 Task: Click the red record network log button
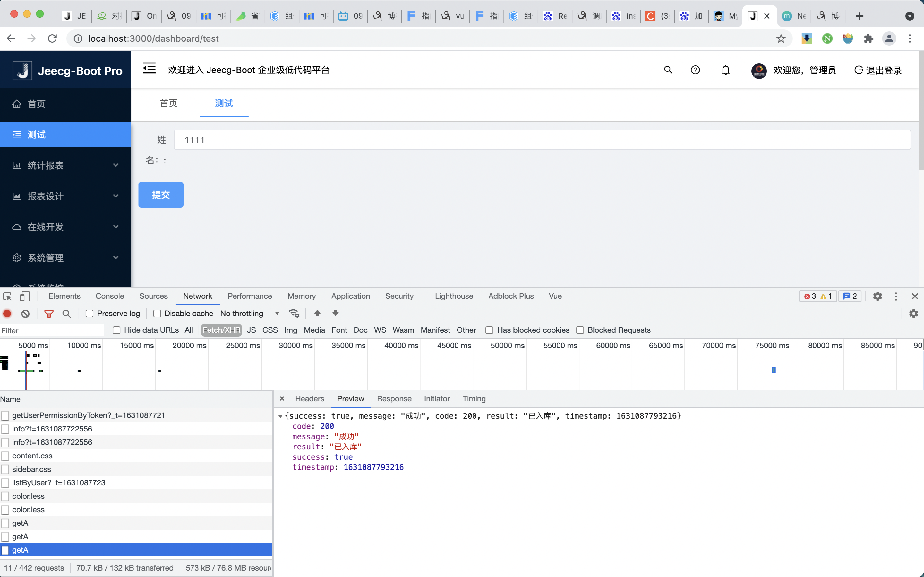point(7,313)
